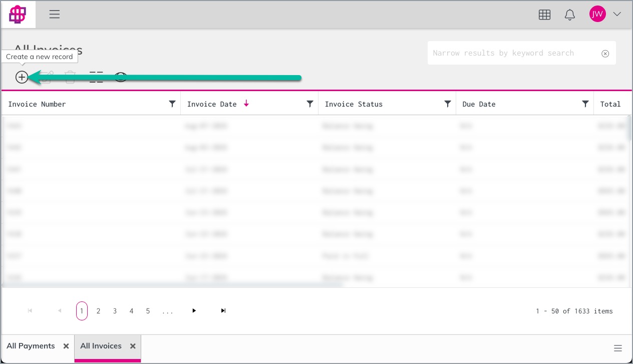Create a new record with the plus icon
Image resolution: width=633 pixels, height=364 pixels.
coord(22,77)
